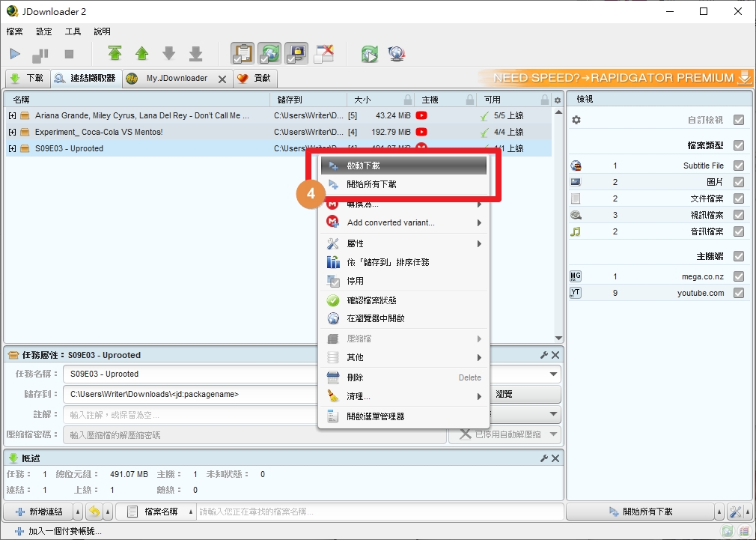756x540 pixels.
Task: Expand the S09E03 - Uprooted package
Action: tap(13, 148)
